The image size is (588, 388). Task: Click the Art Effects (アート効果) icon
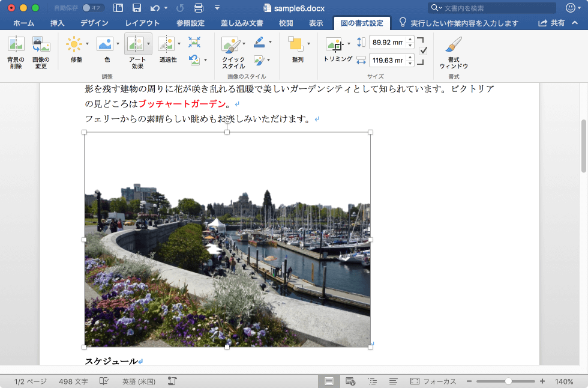coord(134,44)
